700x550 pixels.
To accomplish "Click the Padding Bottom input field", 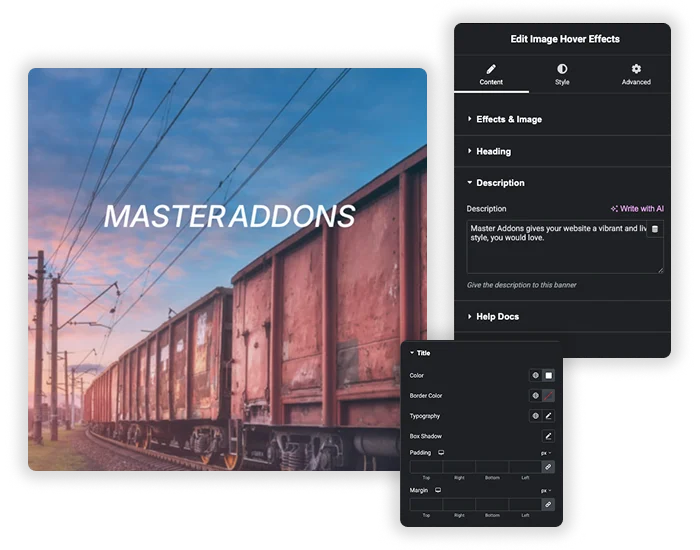I will 492,467.
